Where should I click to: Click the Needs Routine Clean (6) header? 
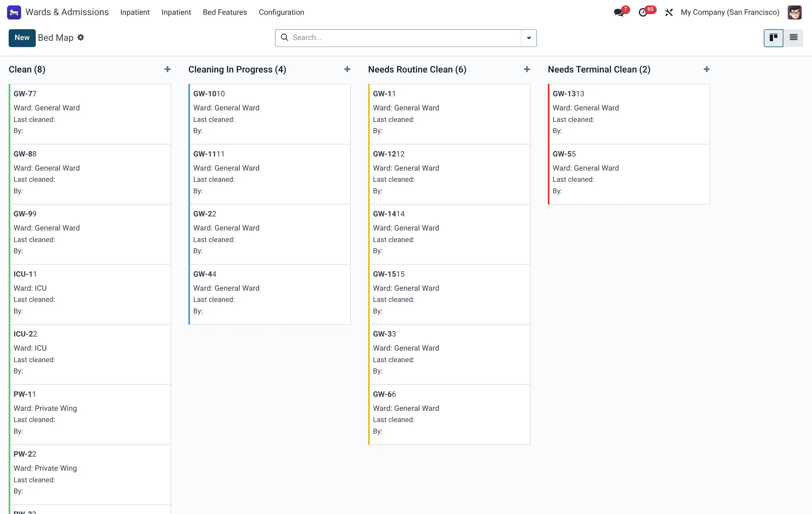417,69
